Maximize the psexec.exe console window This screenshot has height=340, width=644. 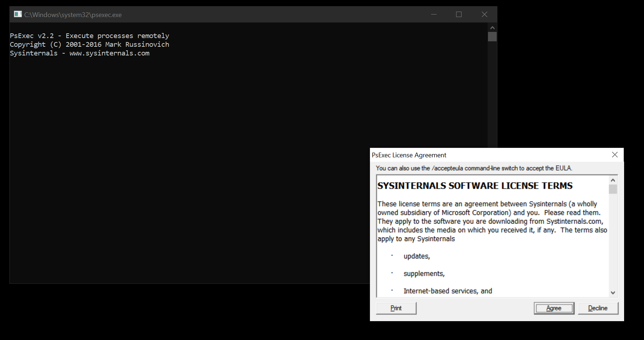point(459,14)
